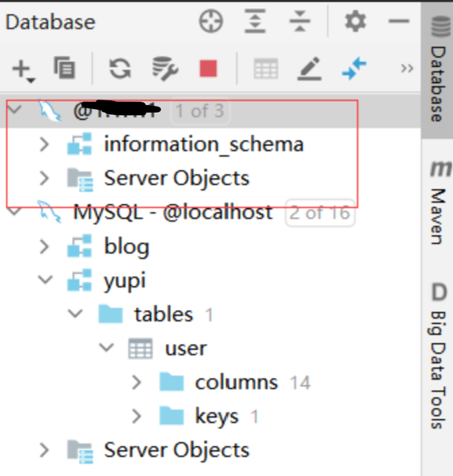Expand the blog schema
Viewport: 453px width, 476px height.
point(44,247)
